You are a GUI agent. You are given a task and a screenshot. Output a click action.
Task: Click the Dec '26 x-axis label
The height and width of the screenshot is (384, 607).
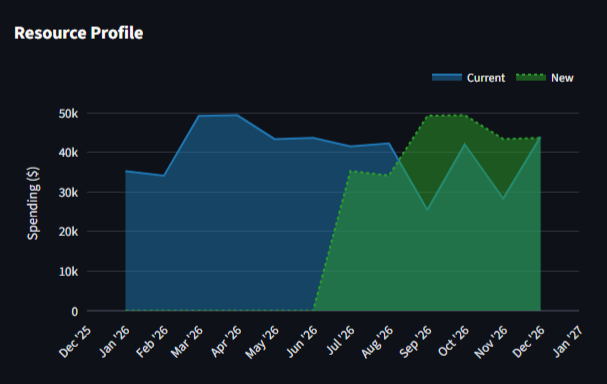coord(528,341)
